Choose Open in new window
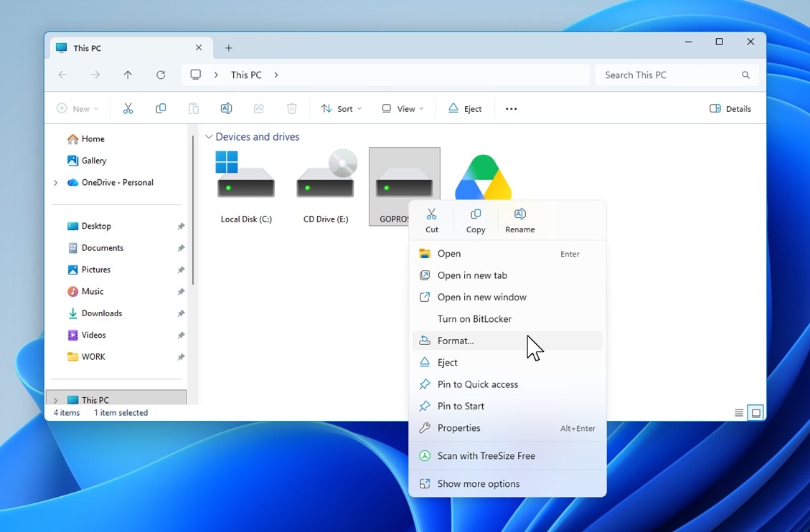This screenshot has width=810, height=532. [507, 297]
